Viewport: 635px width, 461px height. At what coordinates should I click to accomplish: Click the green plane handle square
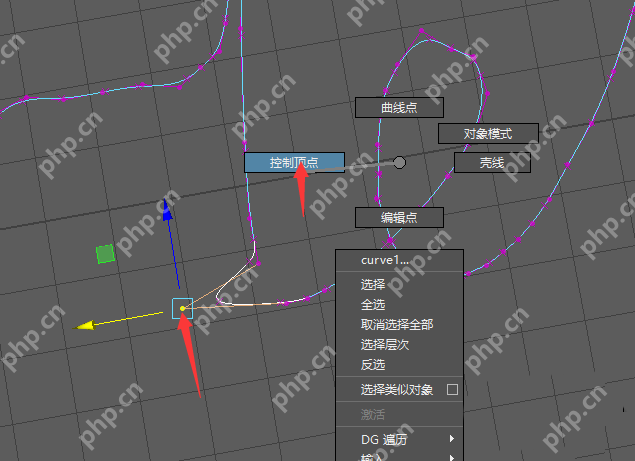click(x=105, y=254)
